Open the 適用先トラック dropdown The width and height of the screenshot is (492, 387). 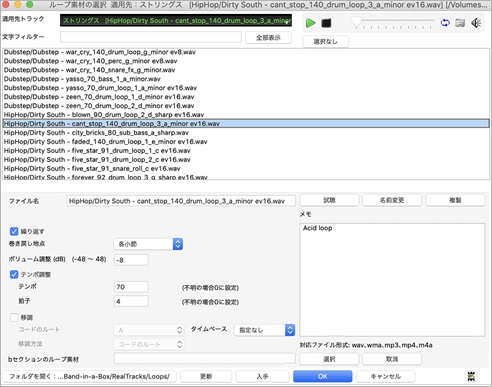coord(176,20)
